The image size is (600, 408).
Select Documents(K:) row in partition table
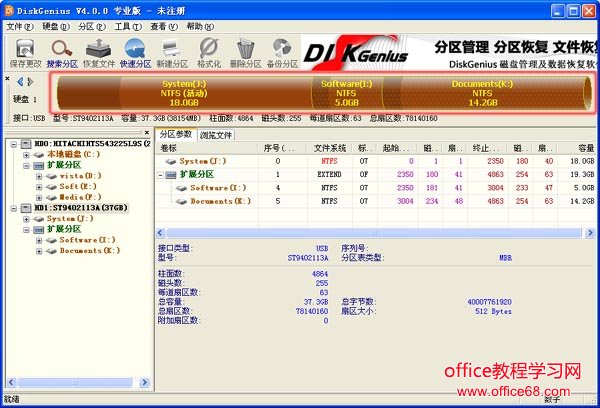pos(377,201)
